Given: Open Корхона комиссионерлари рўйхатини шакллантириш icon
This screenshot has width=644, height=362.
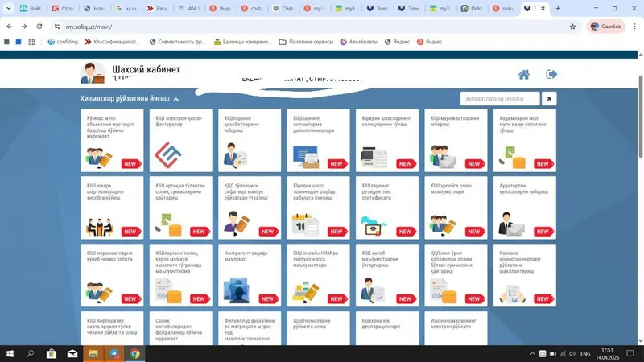Looking at the screenshot, I should point(512,294).
